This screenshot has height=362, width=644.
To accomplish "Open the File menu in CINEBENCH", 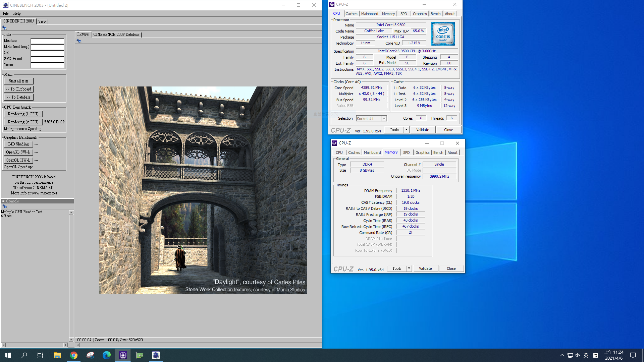I will coord(6,13).
